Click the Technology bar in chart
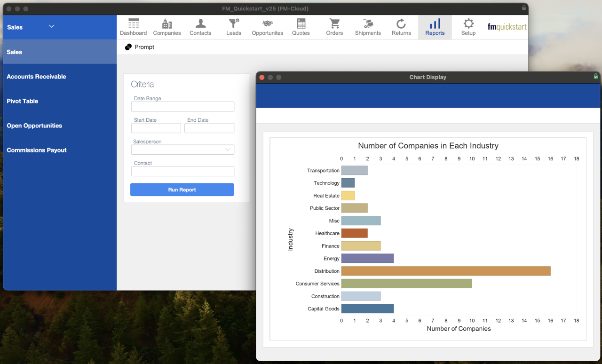The image size is (602, 364). point(348,183)
